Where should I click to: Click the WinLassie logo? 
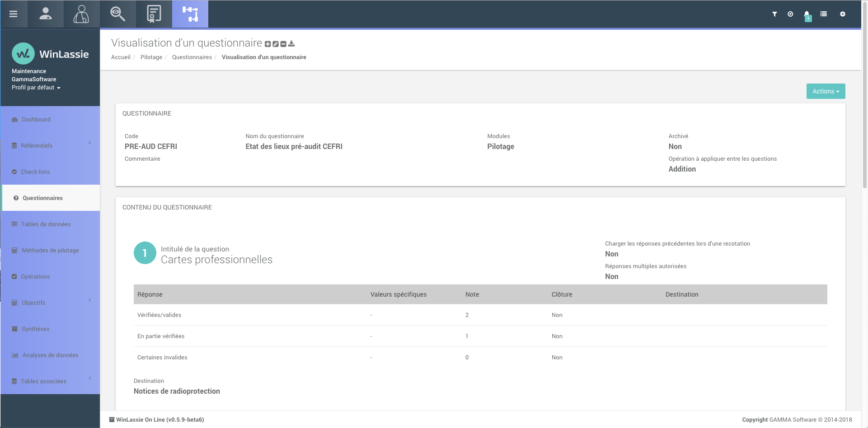point(50,54)
